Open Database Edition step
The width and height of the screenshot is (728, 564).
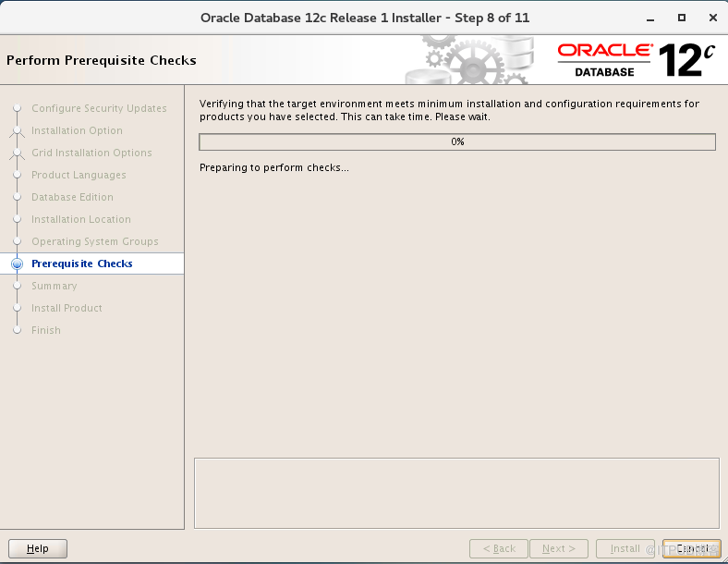click(72, 197)
